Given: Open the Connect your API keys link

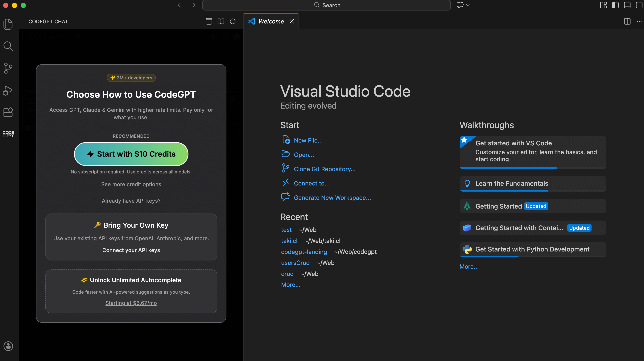Looking at the screenshot, I should pos(131,250).
